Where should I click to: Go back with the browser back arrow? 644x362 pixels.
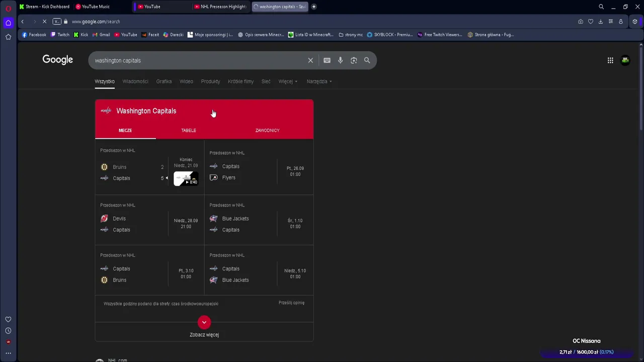(22, 22)
